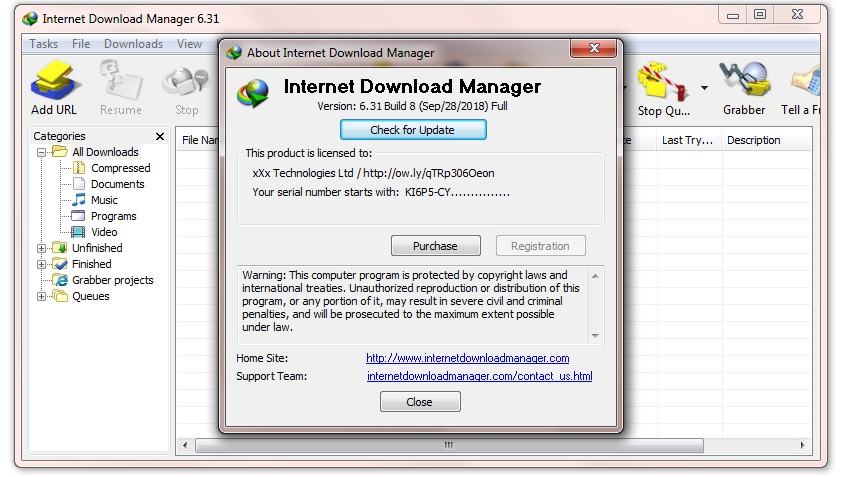The width and height of the screenshot is (858, 477).
Task: Click the Resume toolbar icon
Action: pyautogui.click(x=121, y=81)
